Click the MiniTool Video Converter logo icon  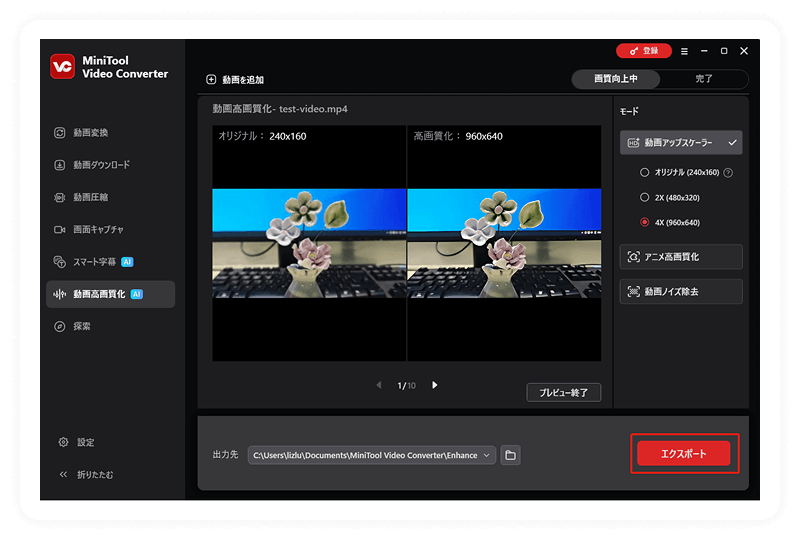point(63,66)
